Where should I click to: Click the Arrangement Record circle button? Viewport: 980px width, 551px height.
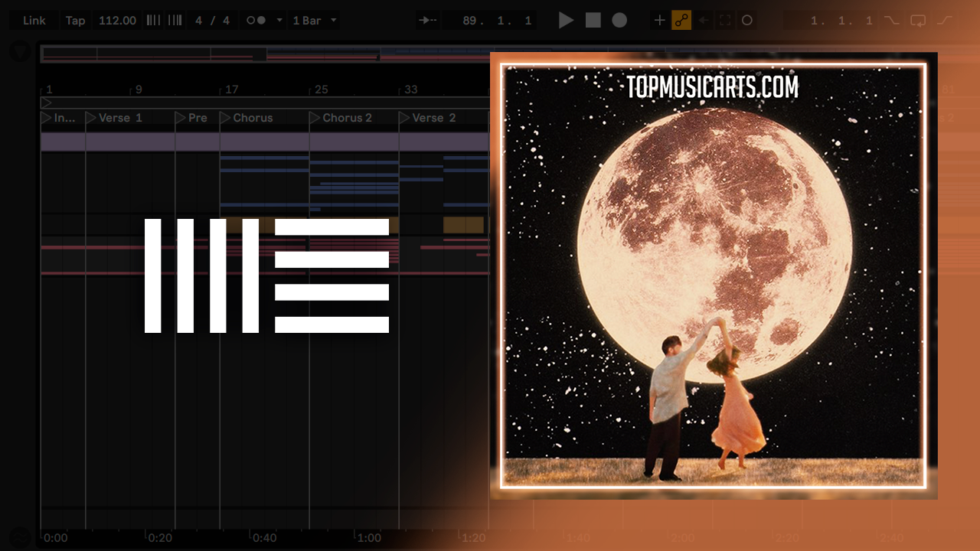coord(619,21)
